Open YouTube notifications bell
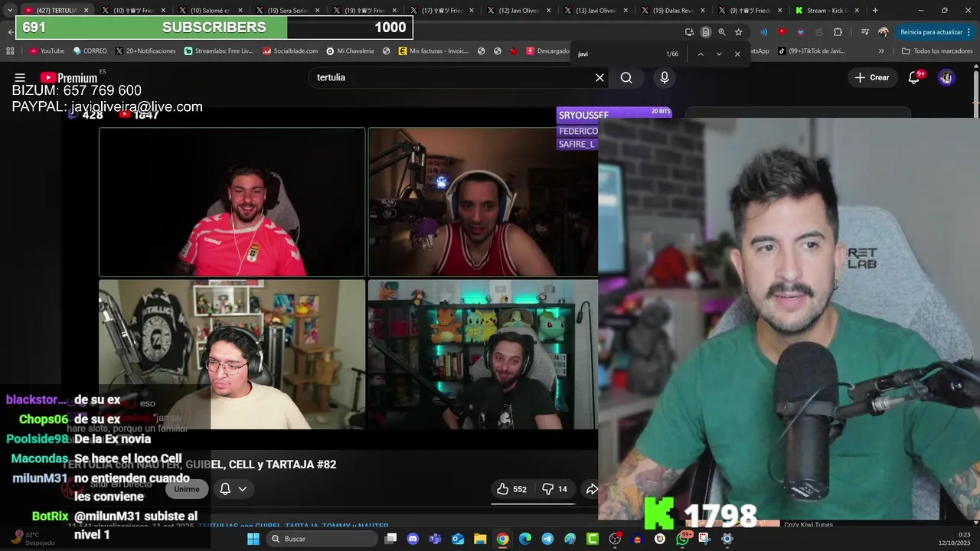 [x=913, y=77]
